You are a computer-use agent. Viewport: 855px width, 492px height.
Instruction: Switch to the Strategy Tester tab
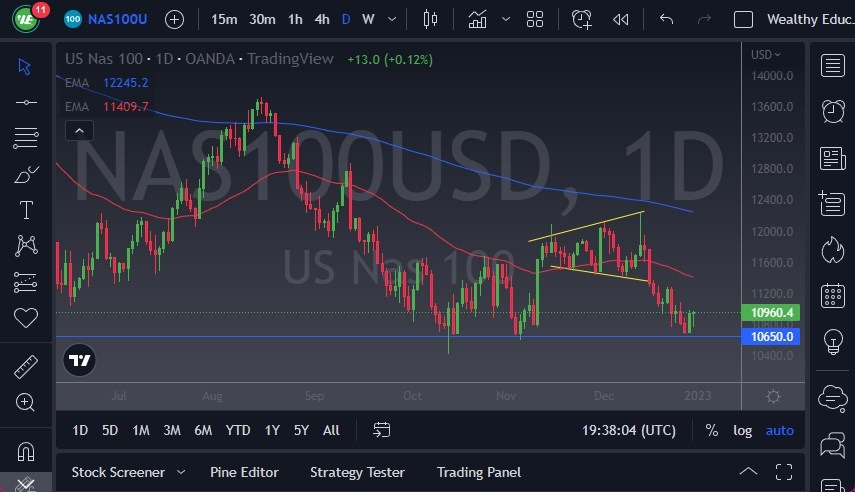tap(357, 472)
